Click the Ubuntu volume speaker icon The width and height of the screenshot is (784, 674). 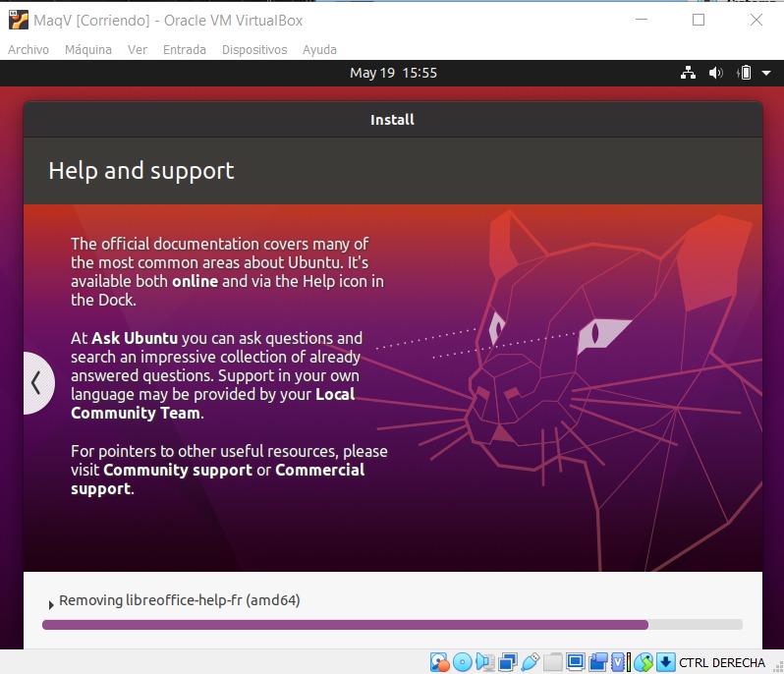(x=715, y=73)
